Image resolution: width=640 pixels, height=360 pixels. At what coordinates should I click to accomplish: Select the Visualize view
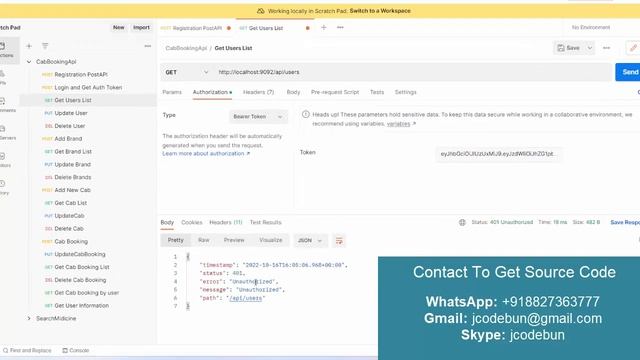point(271,240)
